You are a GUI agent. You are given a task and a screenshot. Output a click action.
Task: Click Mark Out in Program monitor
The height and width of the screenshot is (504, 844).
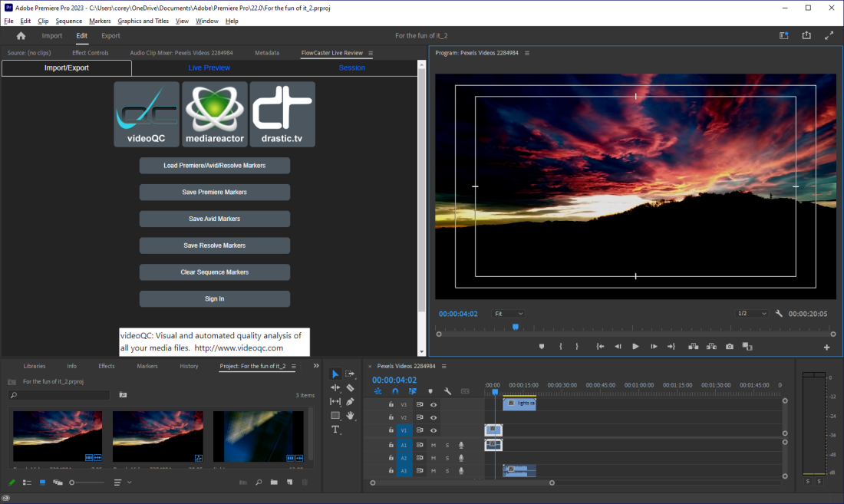pos(577,347)
